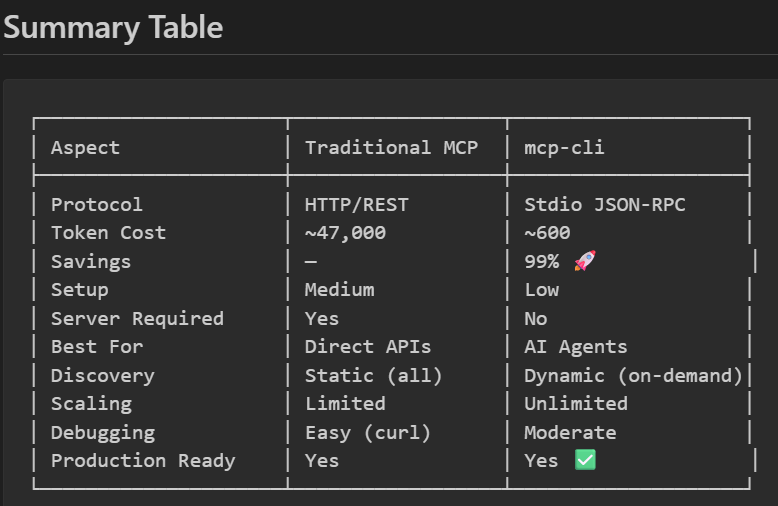Click the Dynamic (on-demand) text
This screenshot has width=778, height=506.
tap(633, 376)
